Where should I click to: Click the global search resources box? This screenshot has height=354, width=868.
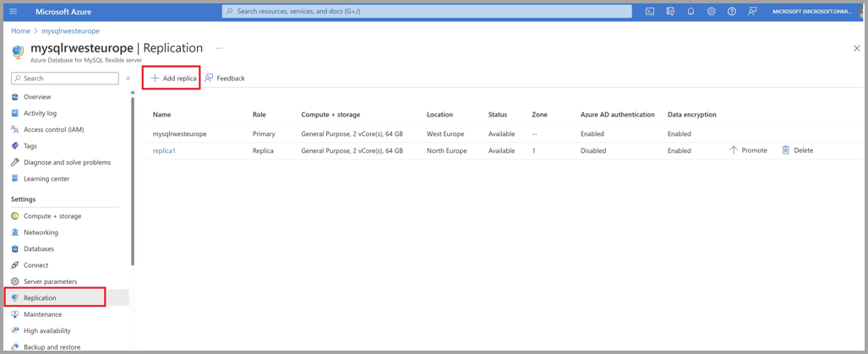coord(427,12)
